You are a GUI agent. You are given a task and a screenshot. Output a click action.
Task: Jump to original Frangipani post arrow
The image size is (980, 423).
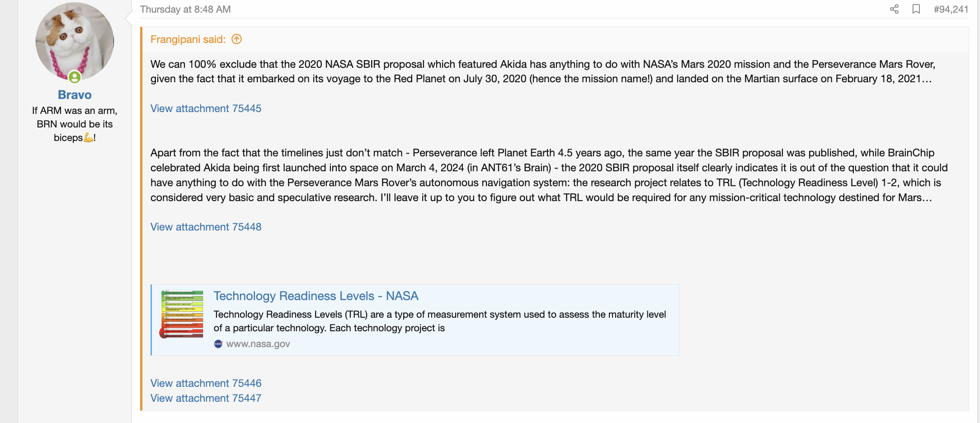tap(237, 39)
